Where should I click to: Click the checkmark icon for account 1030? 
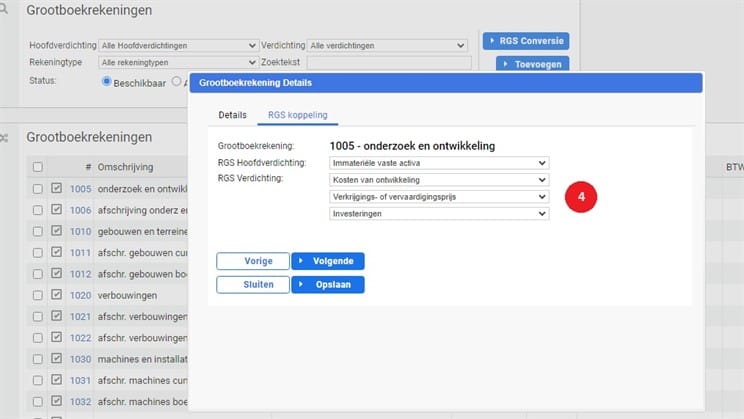(x=56, y=358)
